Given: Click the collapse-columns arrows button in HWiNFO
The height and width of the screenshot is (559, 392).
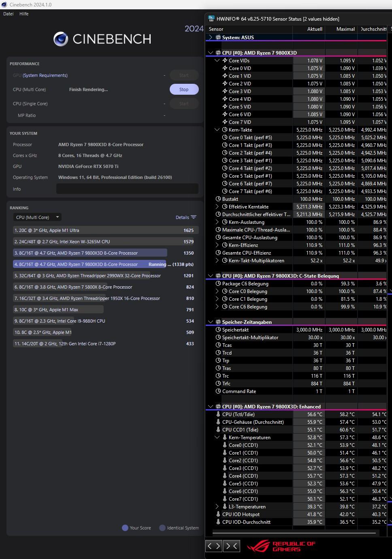Looking at the screenshot, I should (231, 546).
